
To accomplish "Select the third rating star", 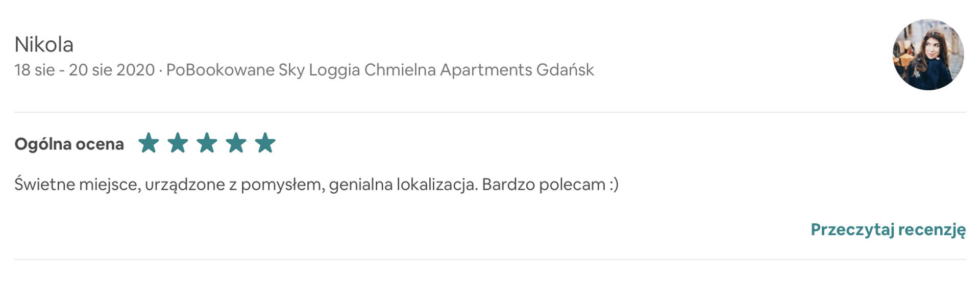I will click(x=207, y=143).
